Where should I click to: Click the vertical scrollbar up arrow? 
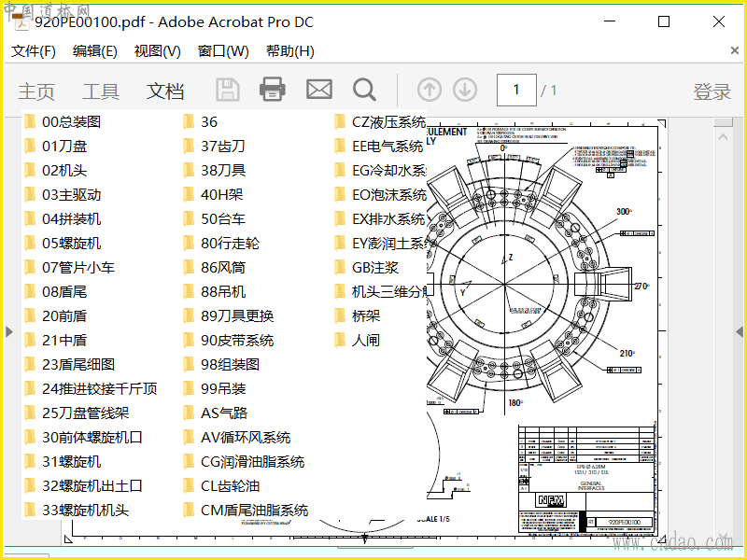[x=723, y=137]
